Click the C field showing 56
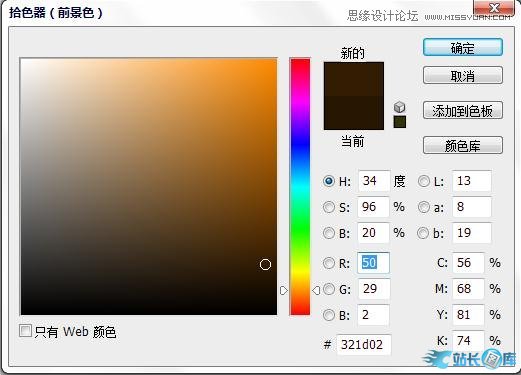 tap(468, 263)
